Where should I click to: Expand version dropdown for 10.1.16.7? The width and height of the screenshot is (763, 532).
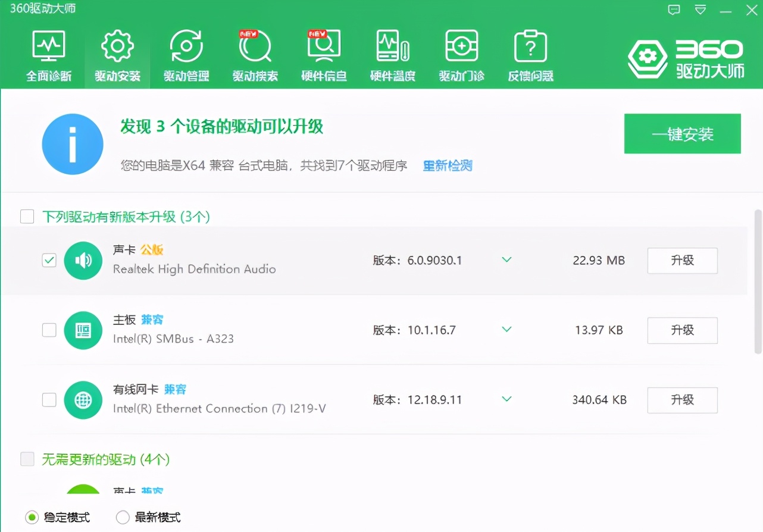point(506,330)
